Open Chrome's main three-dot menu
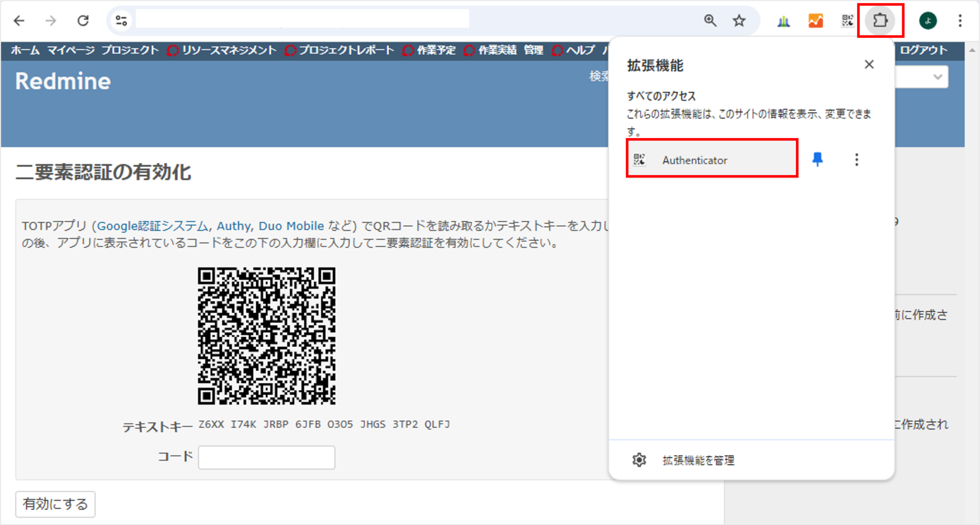The width and height of the screenshot is (980, 525). click(x=960, y=20)
